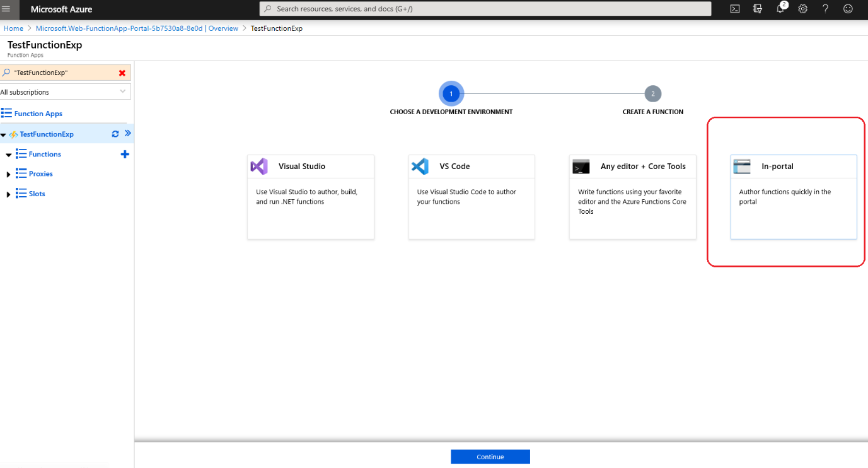868x468 pixels.
Task: Click the TestFunctionExp lightning bolt icon
Action: (x=13, y=134)
